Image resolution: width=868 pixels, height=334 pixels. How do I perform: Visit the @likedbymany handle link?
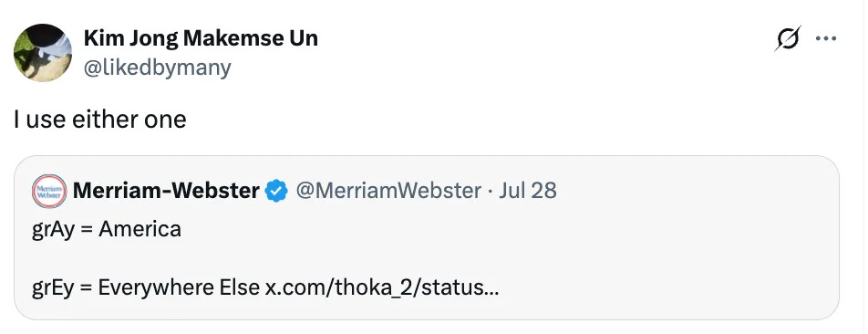[157, 68]
